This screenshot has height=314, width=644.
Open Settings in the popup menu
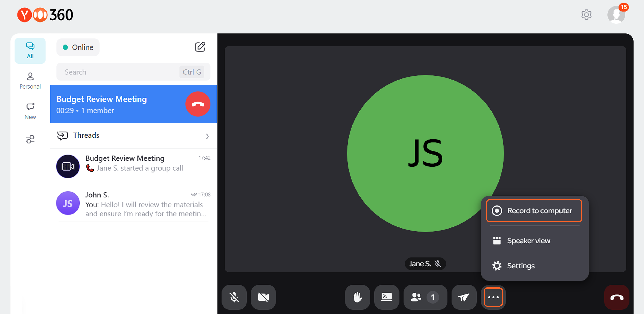(x=520, y=266)
